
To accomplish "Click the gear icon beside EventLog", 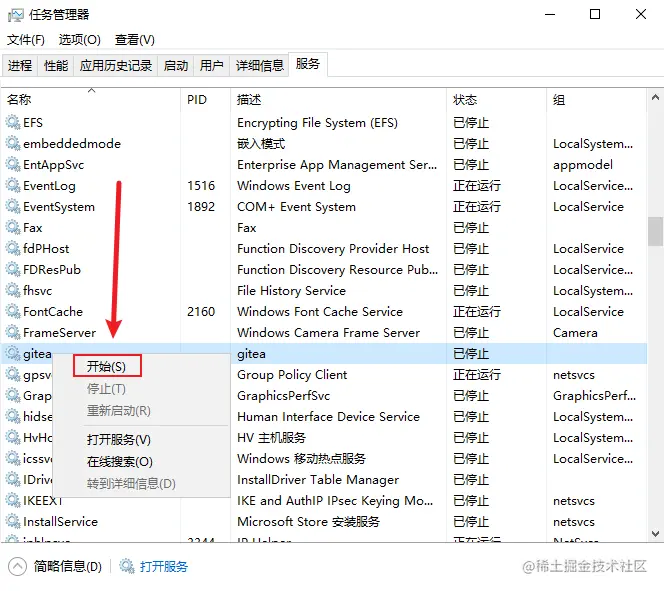I will click(x=13, y=186).
